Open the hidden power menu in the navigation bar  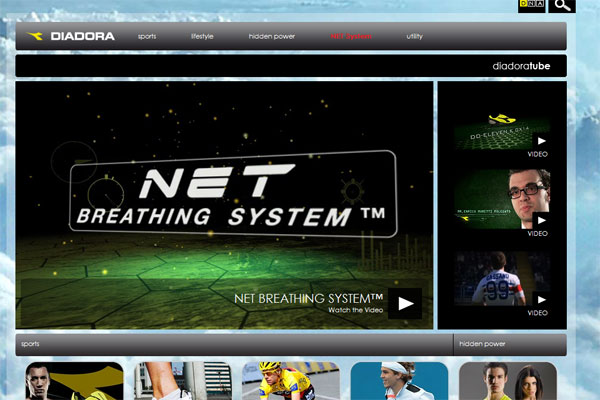272,36
